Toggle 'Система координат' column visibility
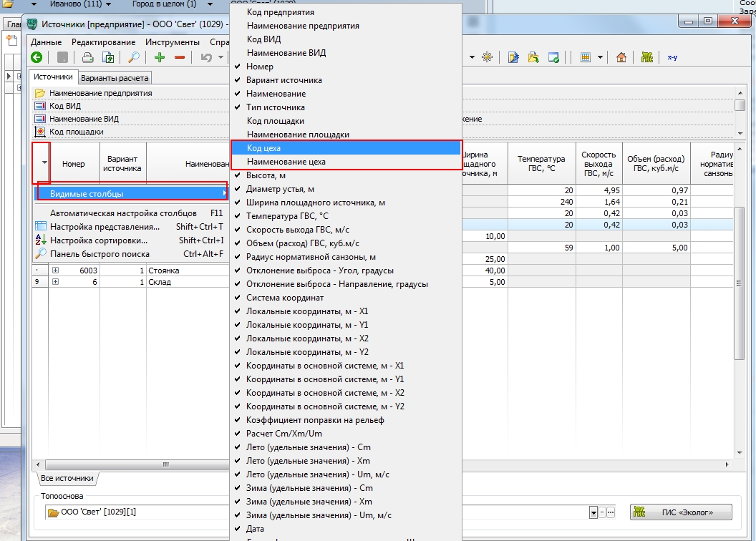This screenshot has height=541, width=756. 284,298
